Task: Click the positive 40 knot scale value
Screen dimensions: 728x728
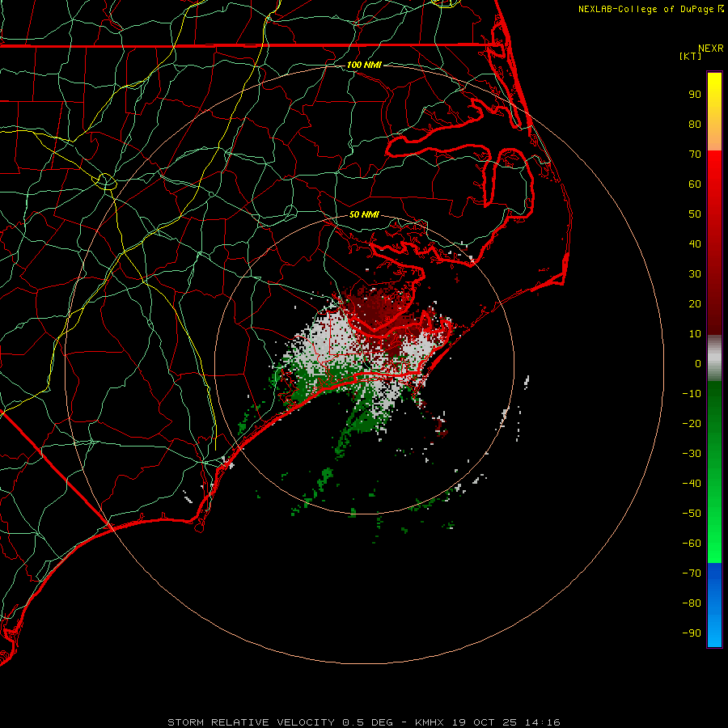Action: pyautogui.click(x=695, y=244)
